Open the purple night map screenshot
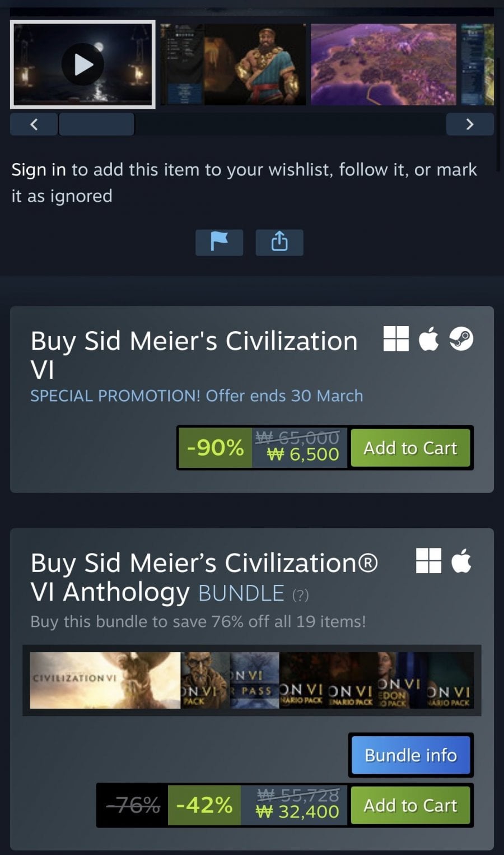Viewport: 504px width, 855px height. click(x=382, y=64)
